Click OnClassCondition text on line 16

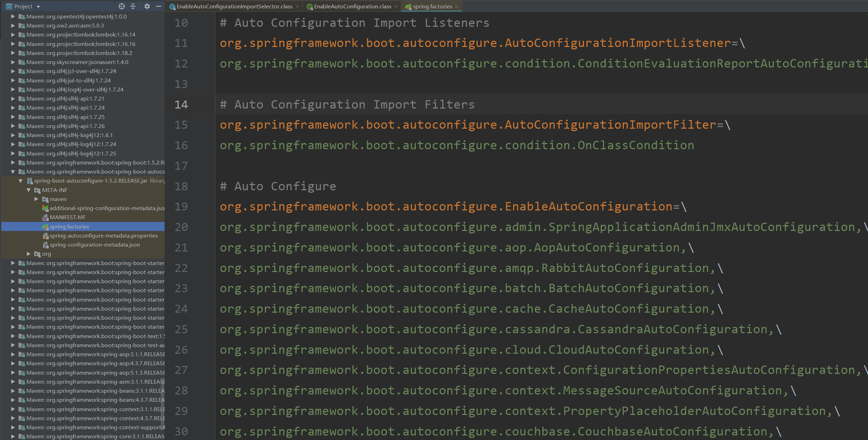click(636, 145)
